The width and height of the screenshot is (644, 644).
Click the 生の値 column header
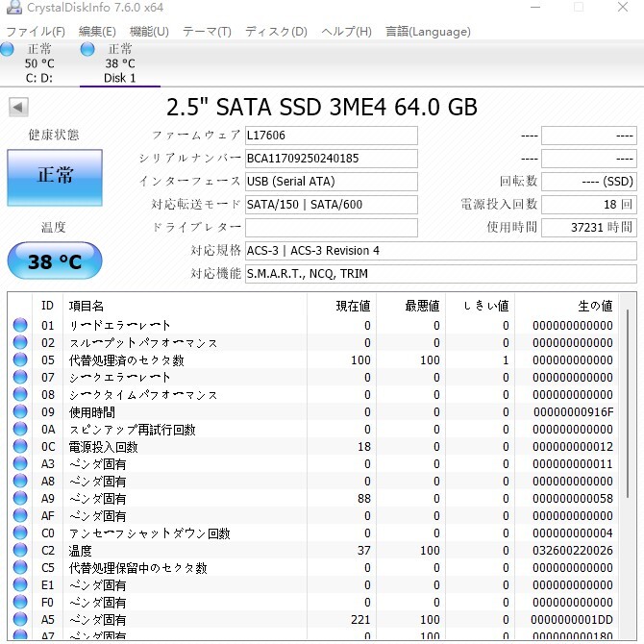point(566,306)
